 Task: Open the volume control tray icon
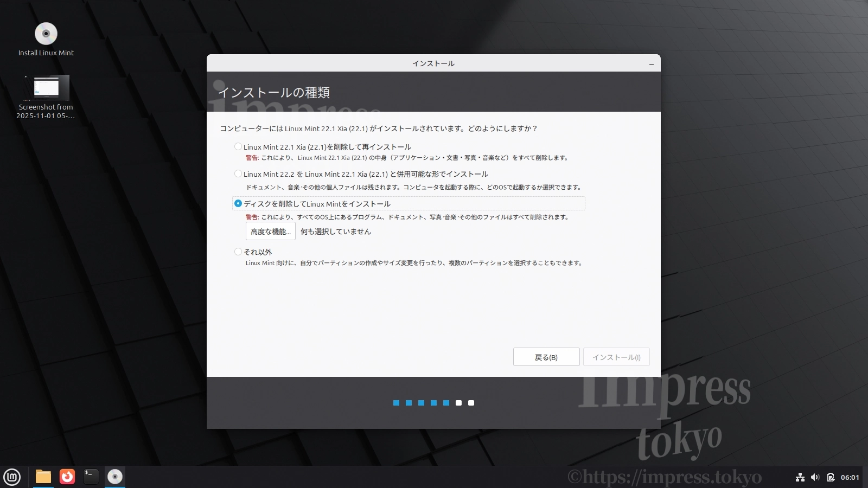[815, 477]
